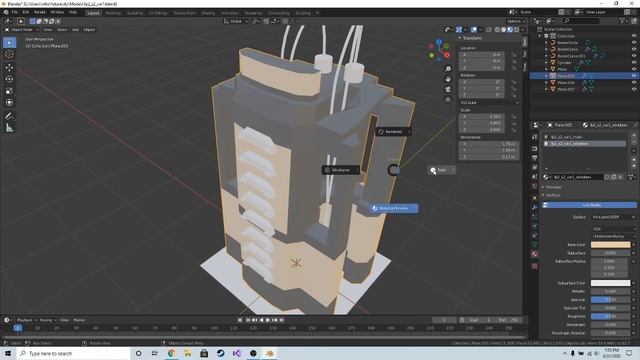This screenshot has height=360, width=640.
Task: Hide Plane.006 with its eye icon
Action: (634, 82)
